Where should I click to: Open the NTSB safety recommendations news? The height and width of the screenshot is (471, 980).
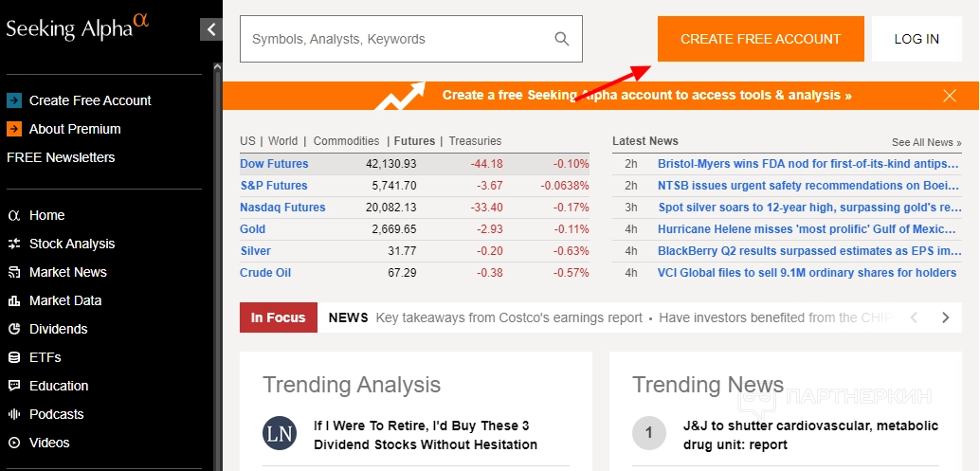click(808, 186)
